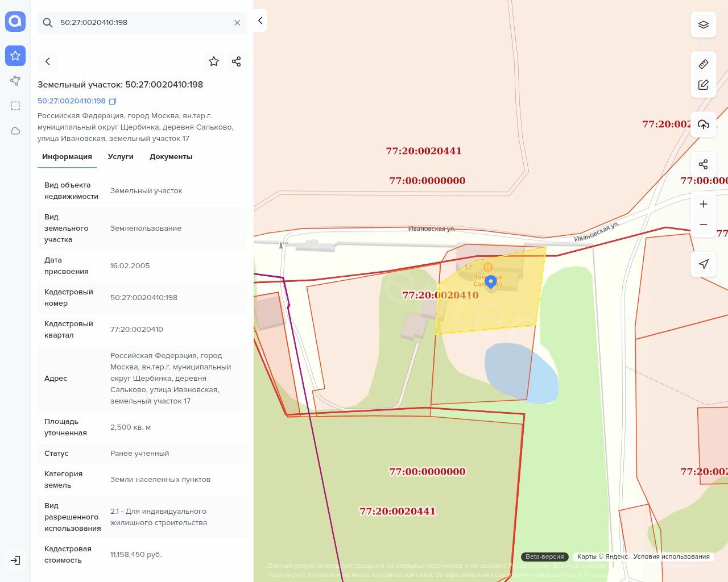Center the map on my location

[x=703, y=264]
